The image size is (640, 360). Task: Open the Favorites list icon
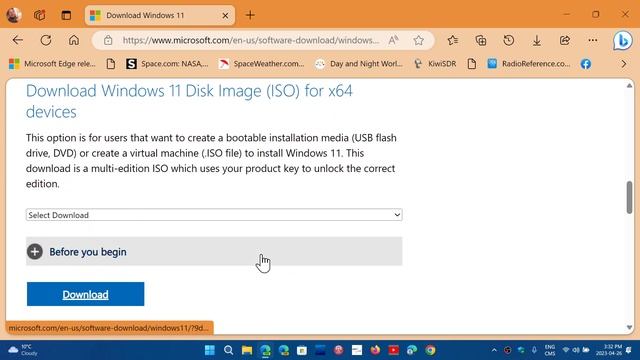click(x=453, y=40)
